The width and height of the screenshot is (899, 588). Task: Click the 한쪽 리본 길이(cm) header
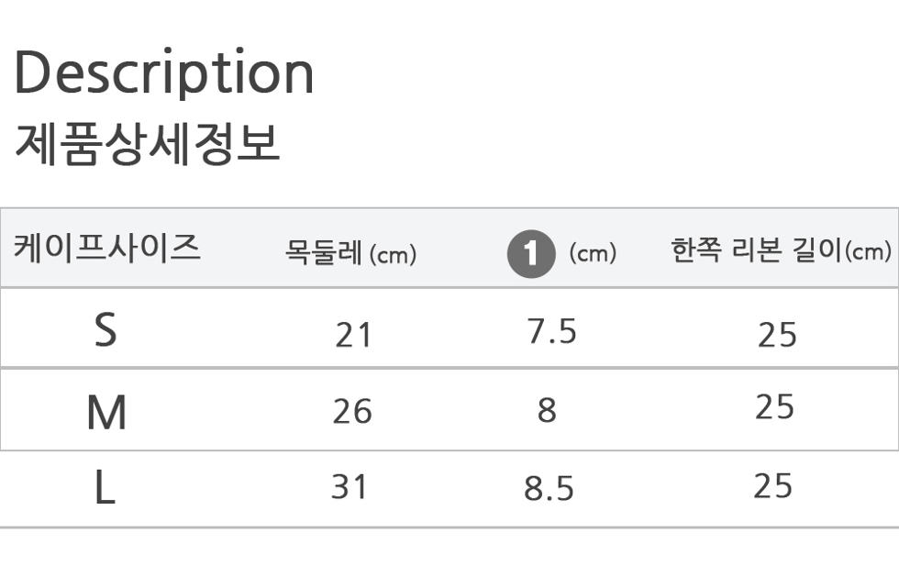[781, 250]
